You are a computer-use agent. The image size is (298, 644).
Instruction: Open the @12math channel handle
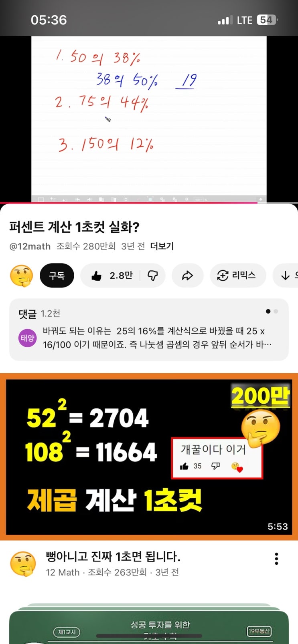coord(30,246)
